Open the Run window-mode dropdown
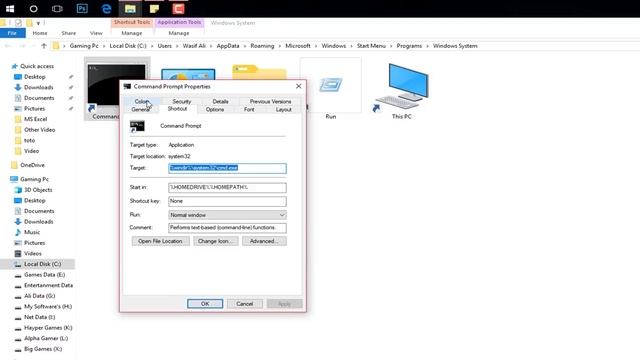 click(227, 215)
